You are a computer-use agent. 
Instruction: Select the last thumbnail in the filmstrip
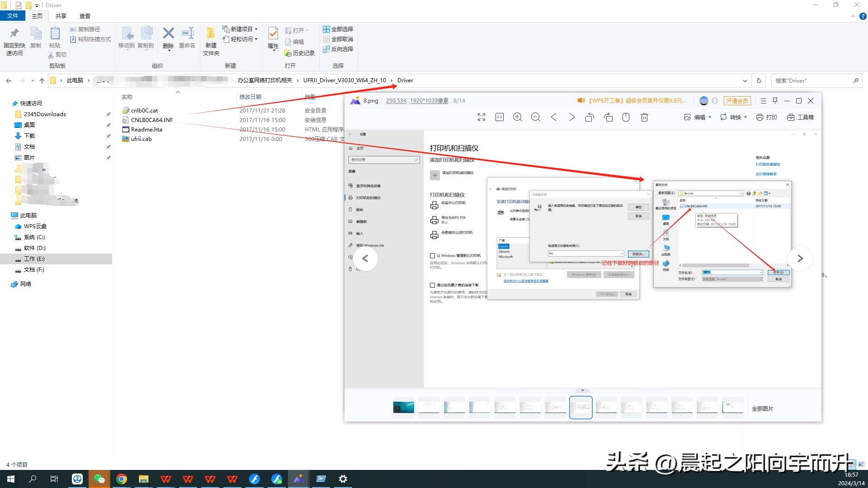coord(733,408)
